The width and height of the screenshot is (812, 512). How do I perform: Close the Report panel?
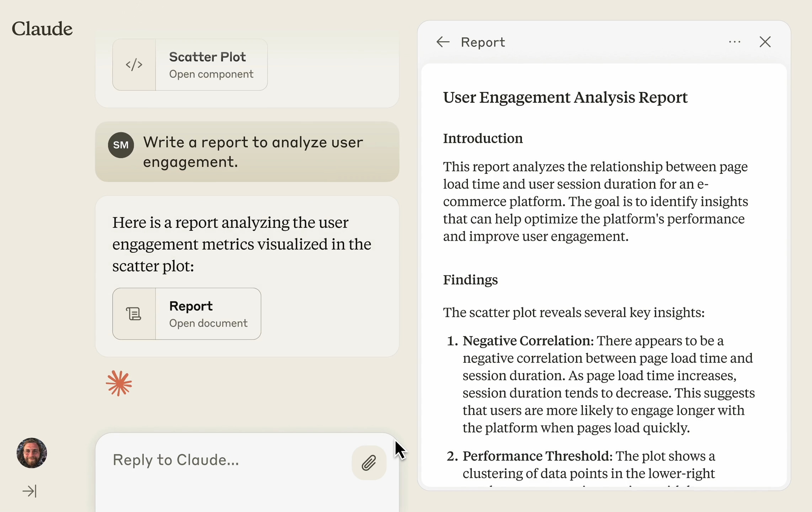765,42
